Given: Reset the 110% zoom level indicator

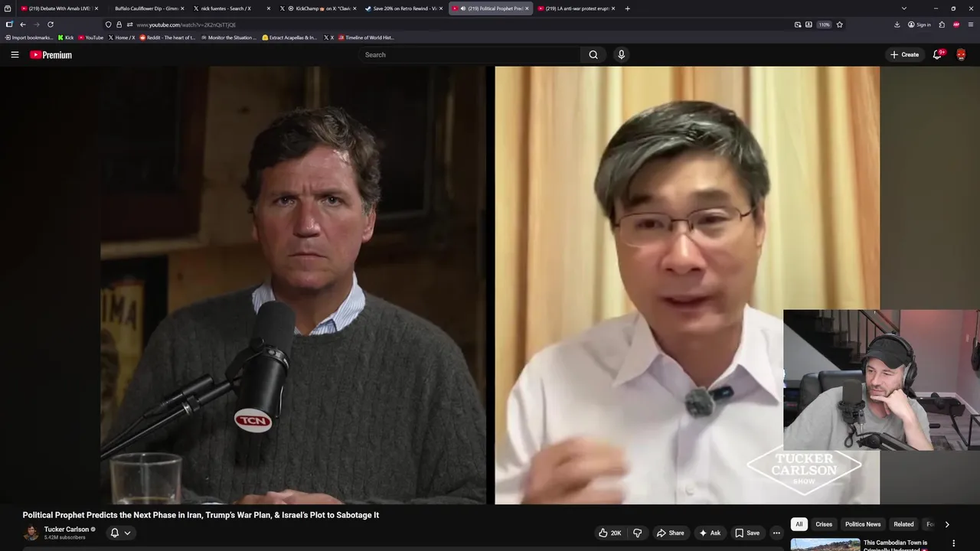Looking at the screenshot, I should [x=824, y=24].
